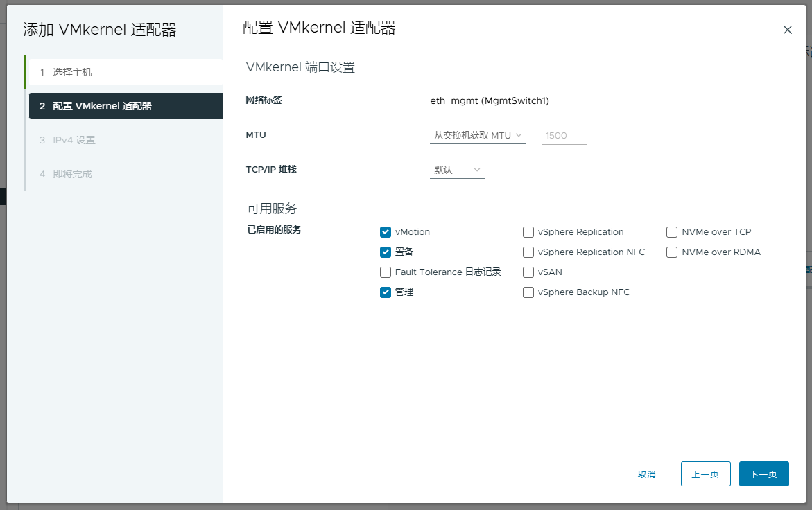Select step 2 配置 VMkernel 适配器
The image size is (812, 510).
click(126, 106)
